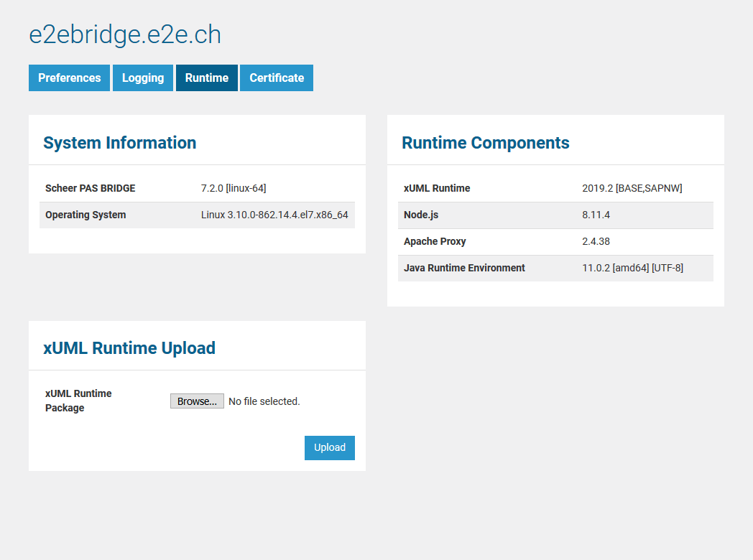Screen dimensions: 753x560
Task: Click the Linux kernel version value
Action: (x=274, y=215)
